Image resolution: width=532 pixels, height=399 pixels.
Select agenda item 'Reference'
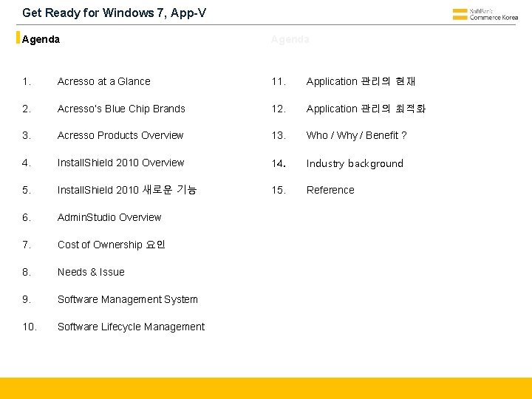click(330, 190)
